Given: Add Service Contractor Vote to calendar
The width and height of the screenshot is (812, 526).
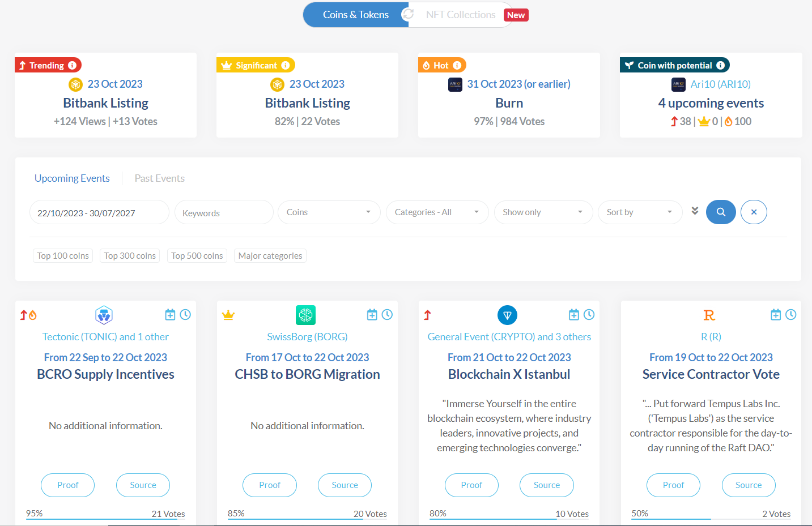Looking at the screenshot, I should point(776,314).
